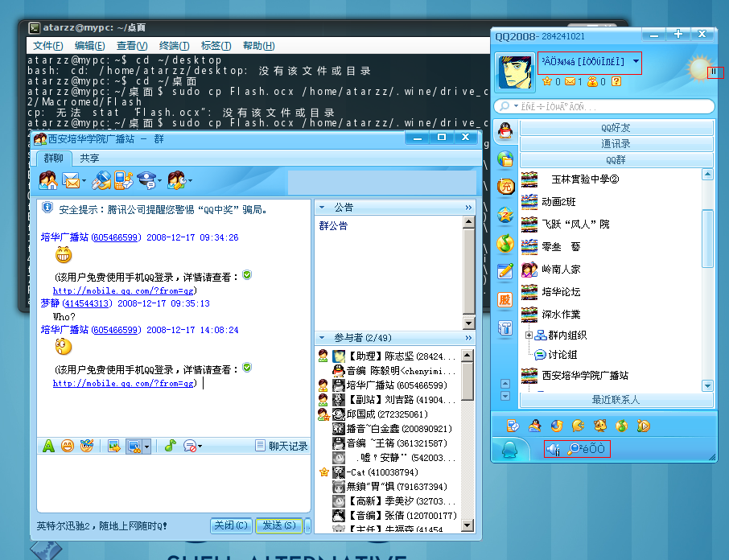Click the orange 充 recharge coin icon
729x560 pixels.
point(505,187)
